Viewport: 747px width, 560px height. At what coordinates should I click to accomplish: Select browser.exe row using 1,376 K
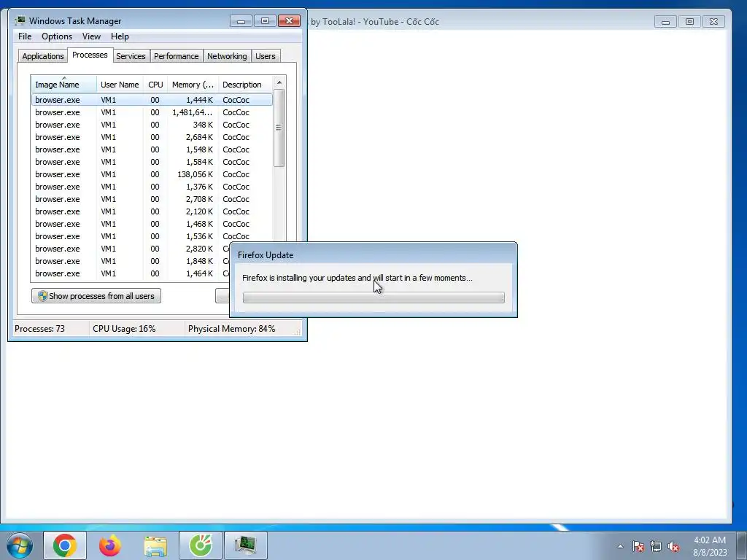pyautogui.click(x=152, y=187)
